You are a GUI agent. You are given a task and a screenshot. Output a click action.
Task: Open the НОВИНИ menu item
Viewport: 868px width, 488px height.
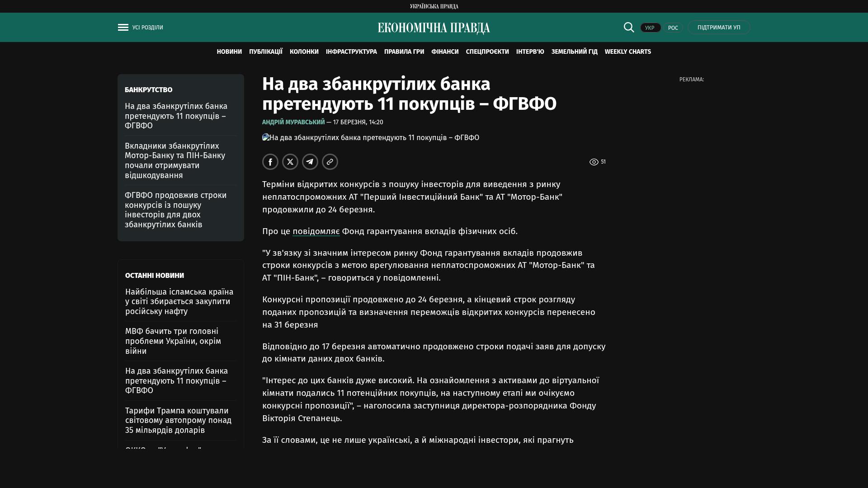click(x=229, y=52)
